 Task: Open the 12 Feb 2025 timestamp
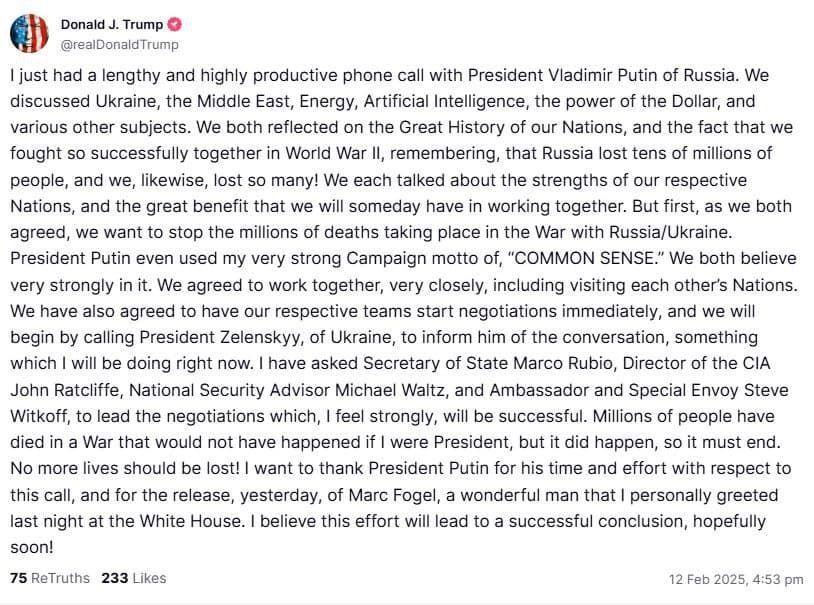pyautogui.click(x=736, y=579)
